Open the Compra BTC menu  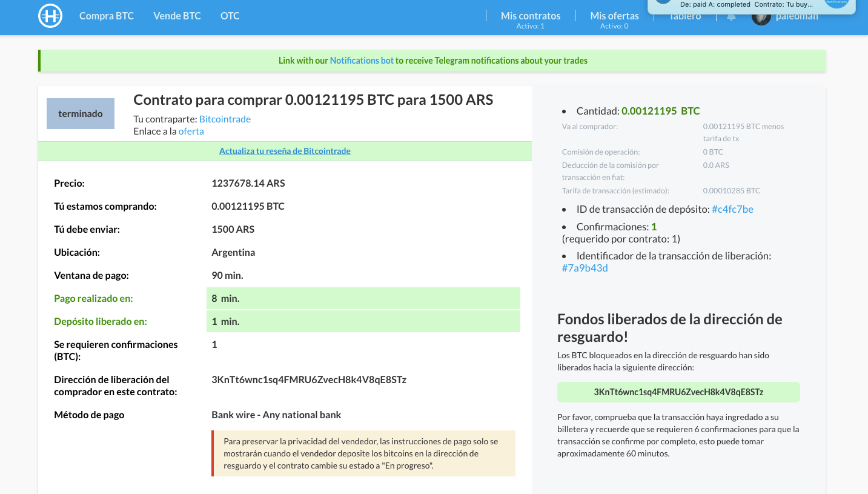point(107,16)
